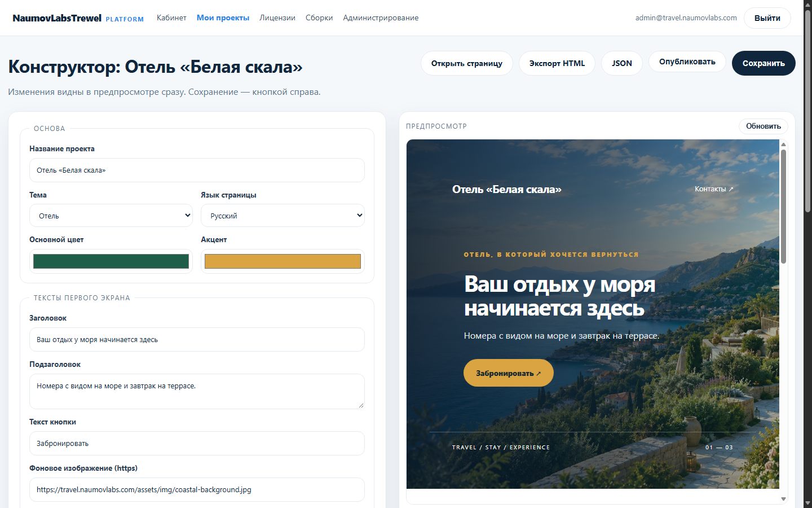Screen dimensions: 812x508
Task: Open the Сборки navigation item
Action: click(x=319, y=18)
